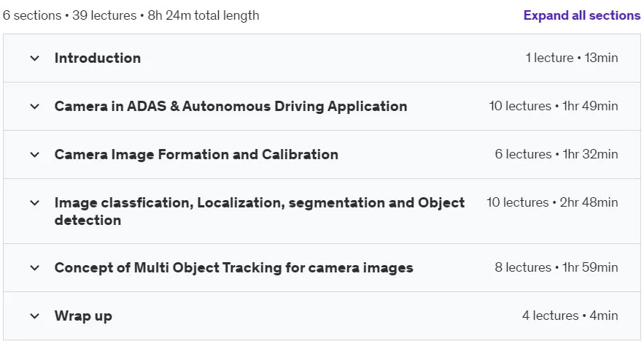Screen dimensions: 644x344
Task: Expand Multi Object Tracking chevron
Action: pyautogui.click(x=35, y=267)
